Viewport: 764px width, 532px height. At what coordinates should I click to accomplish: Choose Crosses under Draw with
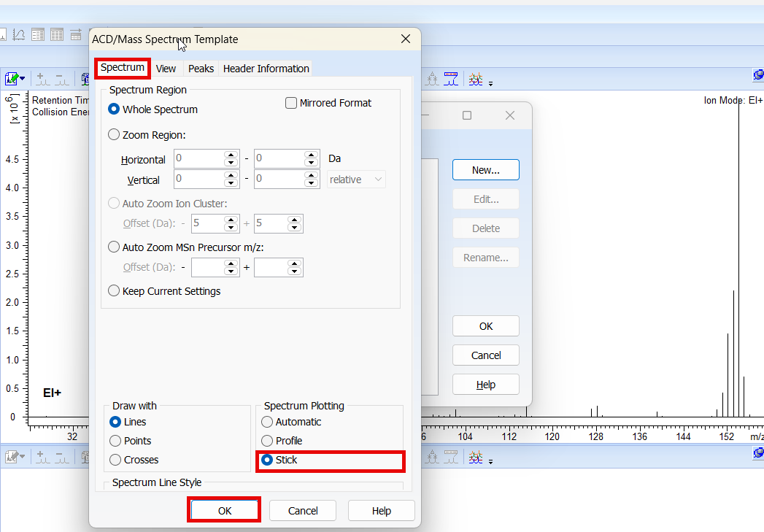[115, 460]
